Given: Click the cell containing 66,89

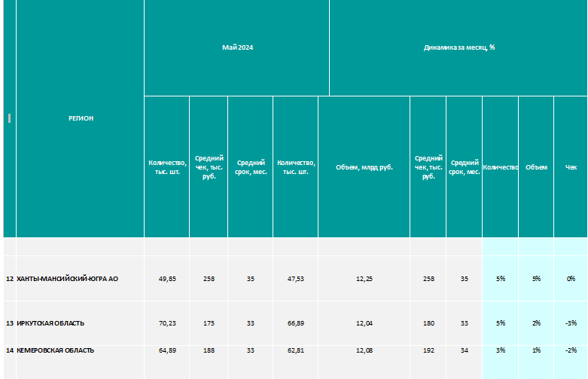Looking at the screenshot, I should [x=295, y=323].
